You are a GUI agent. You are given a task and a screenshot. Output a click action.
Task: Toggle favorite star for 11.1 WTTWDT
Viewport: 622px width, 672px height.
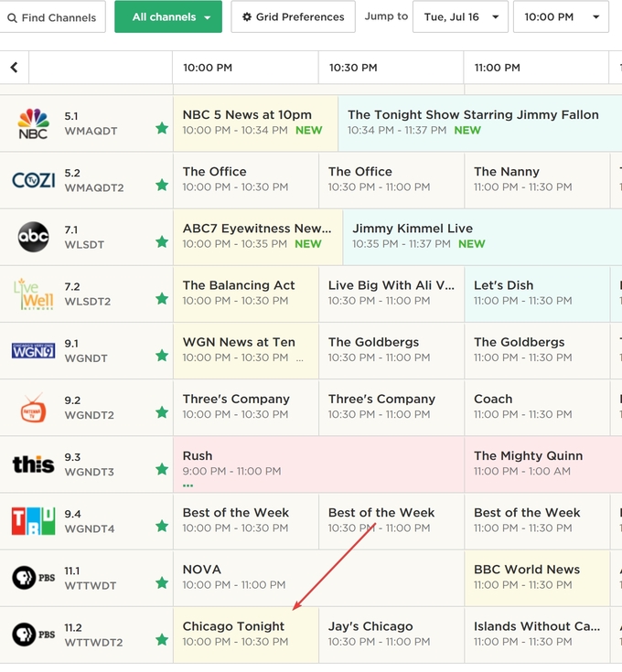(x=162, y=582)
